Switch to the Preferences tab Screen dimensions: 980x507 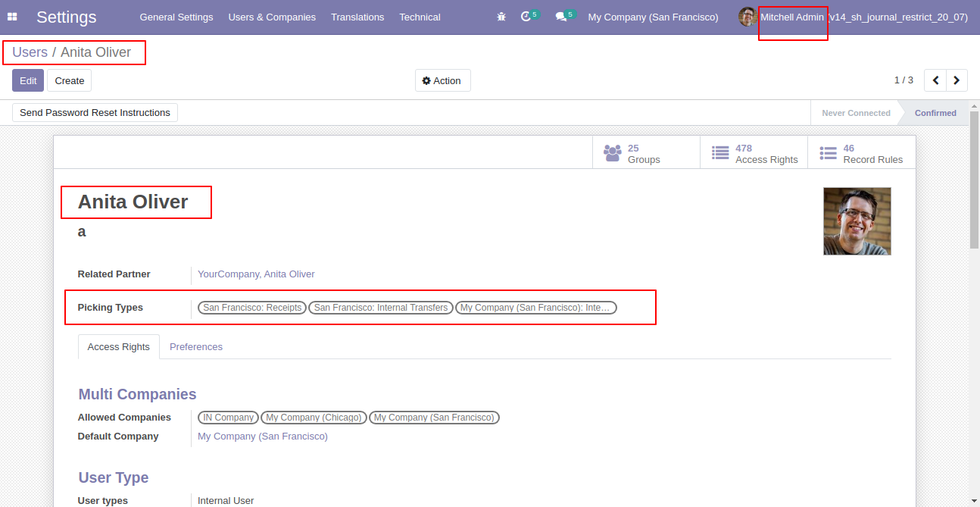point(196,346)
